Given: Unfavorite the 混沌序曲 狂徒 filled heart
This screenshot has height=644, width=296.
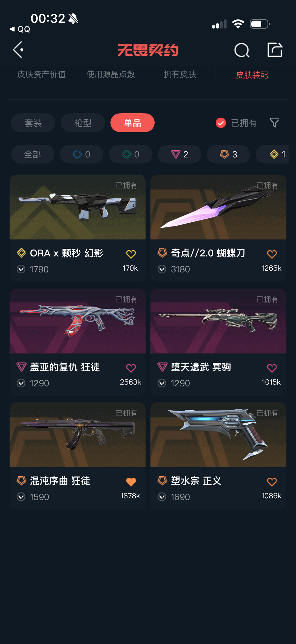Looking at the screenshot, I should click(x=131, y=482).
